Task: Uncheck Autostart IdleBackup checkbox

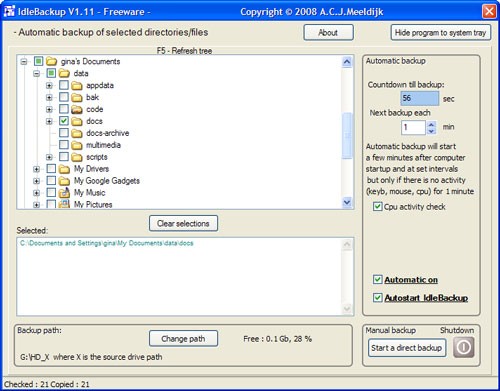Action: [x=377, y=297]
